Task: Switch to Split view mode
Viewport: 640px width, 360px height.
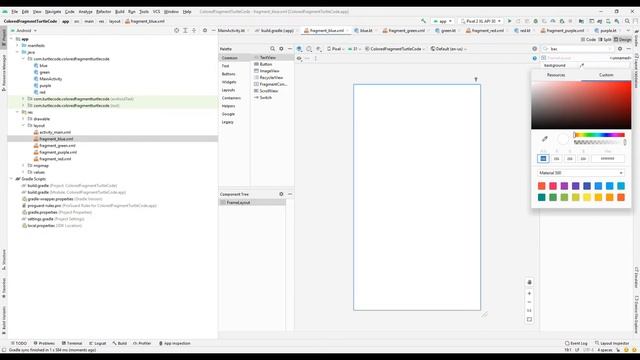Action: 604,40
